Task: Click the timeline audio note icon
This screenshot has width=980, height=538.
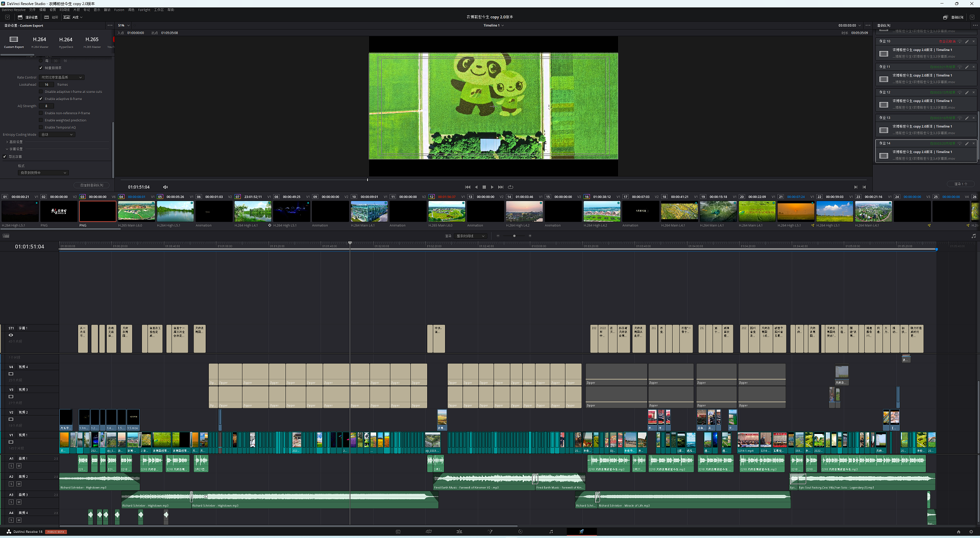Action: [973, 236]
